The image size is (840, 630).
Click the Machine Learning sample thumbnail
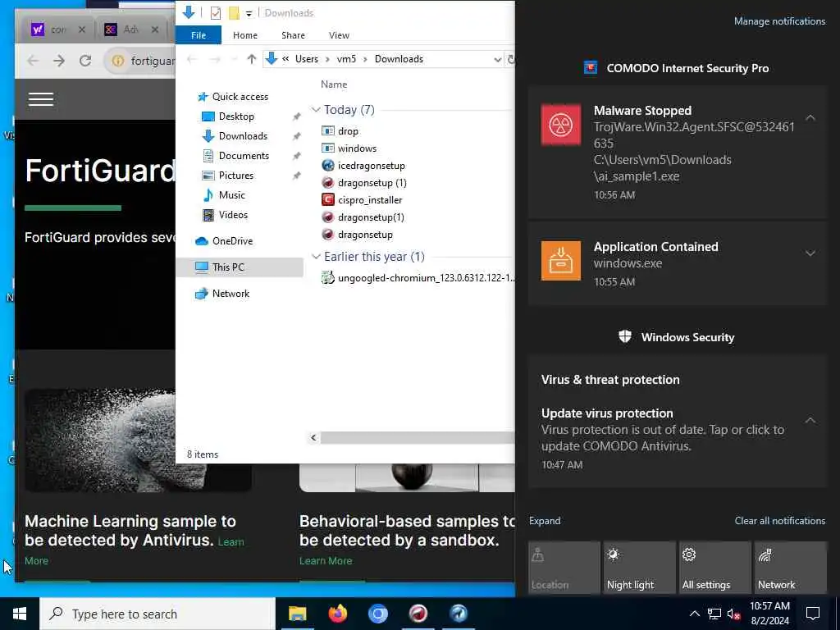point(138,440)
